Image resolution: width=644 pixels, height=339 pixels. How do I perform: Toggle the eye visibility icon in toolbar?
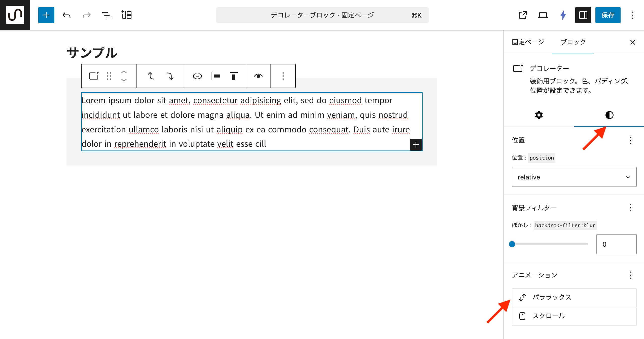pyautogui.click(x=258, y=76)
